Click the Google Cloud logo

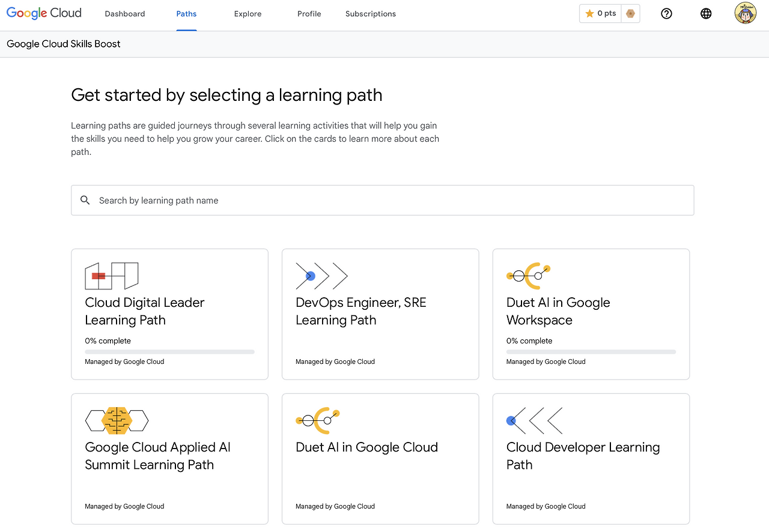[x=44, y=13]
